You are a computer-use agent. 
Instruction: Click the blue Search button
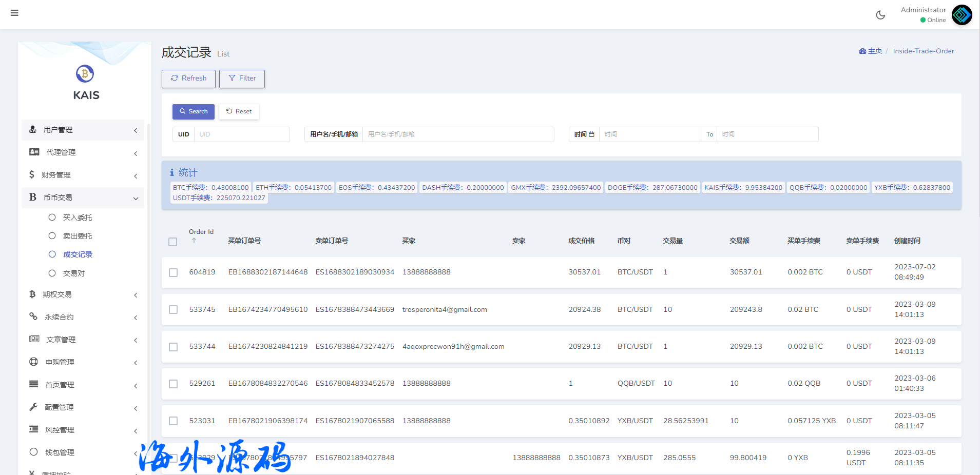coord(194,111)
